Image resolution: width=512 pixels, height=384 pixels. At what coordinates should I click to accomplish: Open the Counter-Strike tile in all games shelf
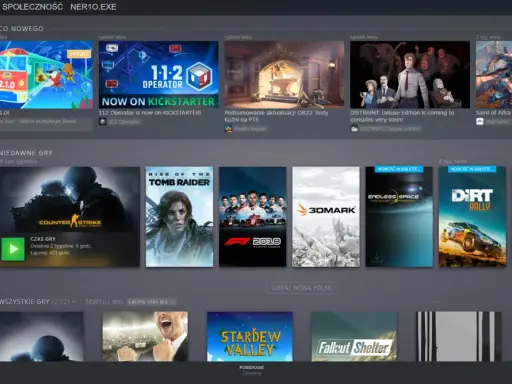pyautogui.click(x=41, y=337)
